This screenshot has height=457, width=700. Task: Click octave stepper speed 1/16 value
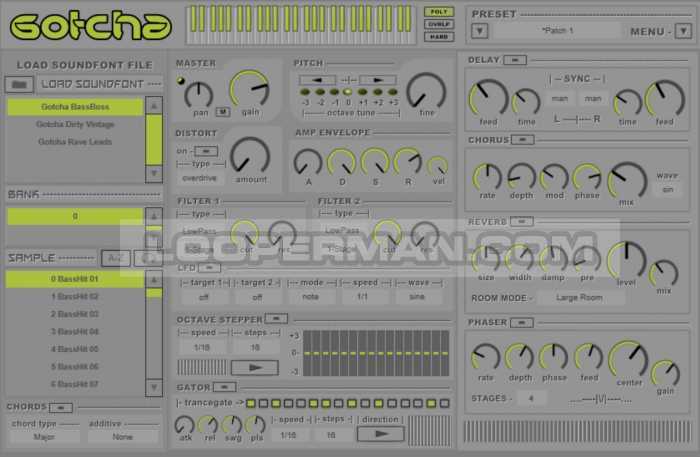click(202, 347)
